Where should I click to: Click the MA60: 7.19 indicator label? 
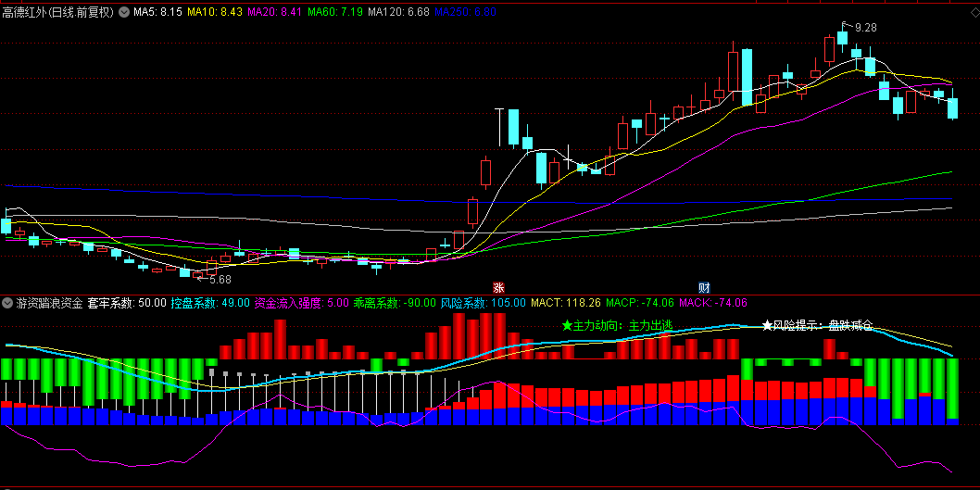click(335, 12)
